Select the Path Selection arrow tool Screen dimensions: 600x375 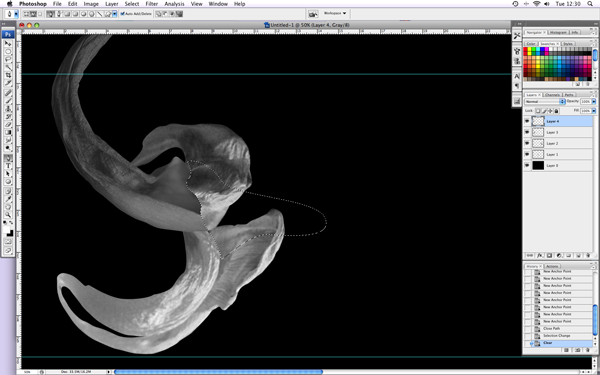coord(8,174)
